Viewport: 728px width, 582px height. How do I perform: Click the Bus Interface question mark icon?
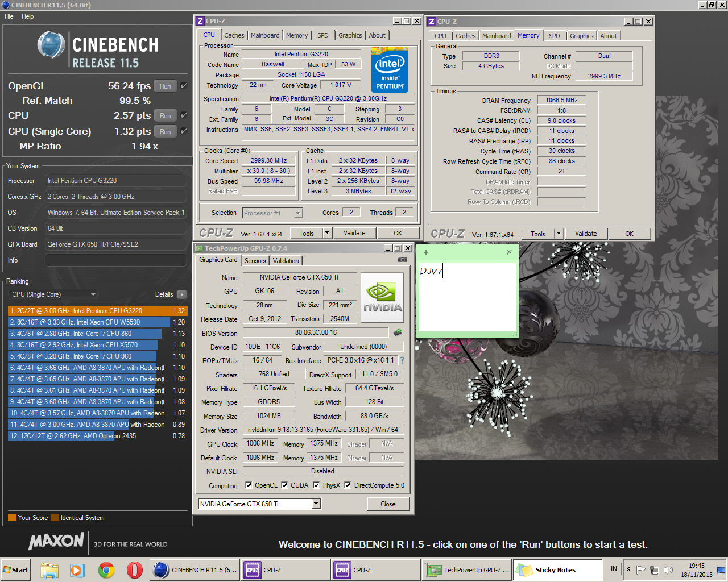pos(402,360)
